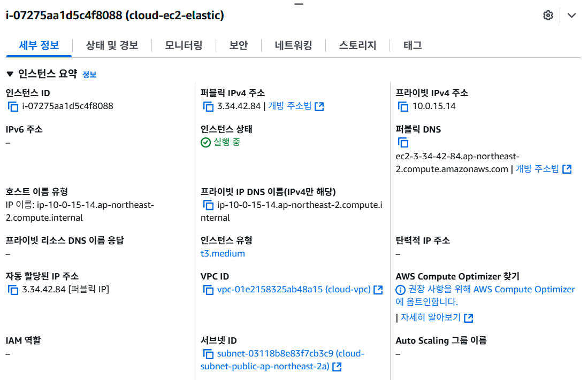Image resolution: width=588 pixels, height=380 pixels.
Task: Copy the subnet ID
Action: 209,354
